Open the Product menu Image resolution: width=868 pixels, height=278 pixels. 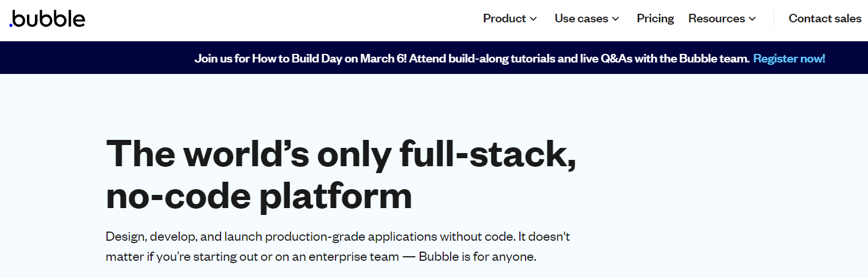504,18
